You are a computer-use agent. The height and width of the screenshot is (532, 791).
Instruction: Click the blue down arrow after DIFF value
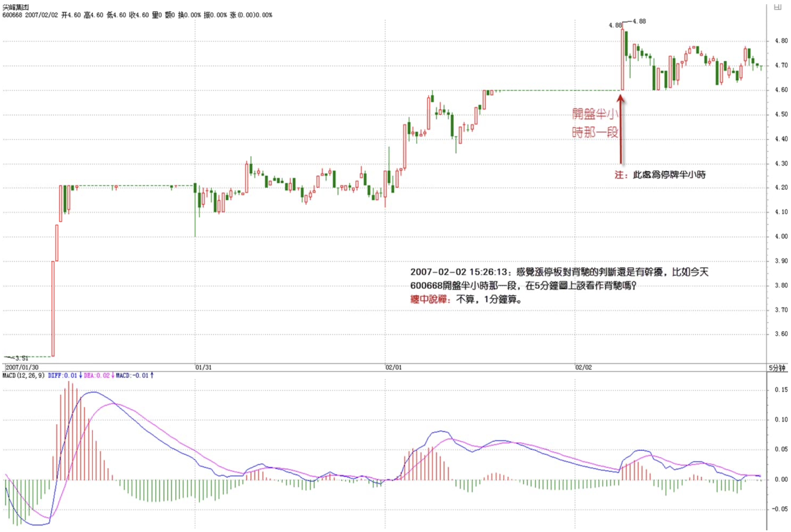coord(80,375)
